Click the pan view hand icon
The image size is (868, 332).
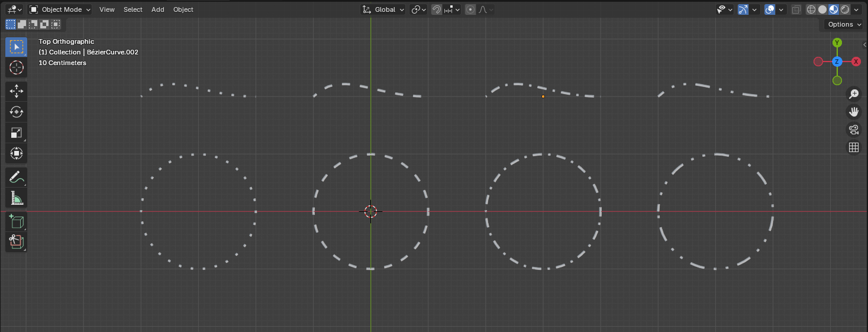pyautogui.click(x=854, y=112)
